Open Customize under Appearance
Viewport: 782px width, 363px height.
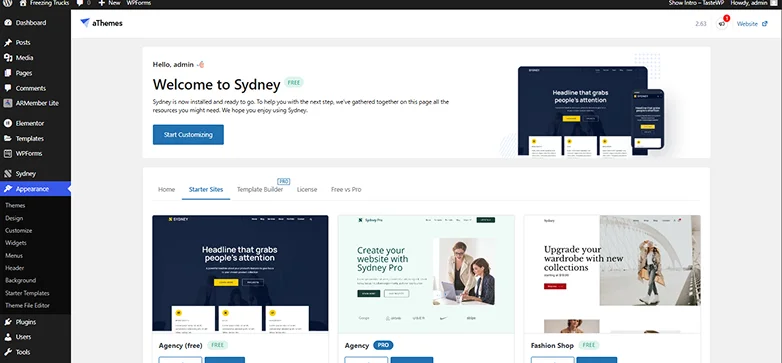click(18, 230)
